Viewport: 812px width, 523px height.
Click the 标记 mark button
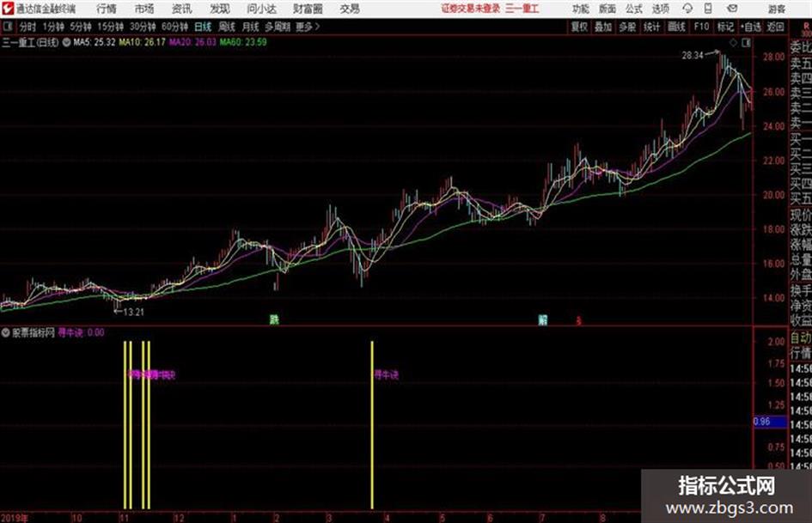(725, 27)
